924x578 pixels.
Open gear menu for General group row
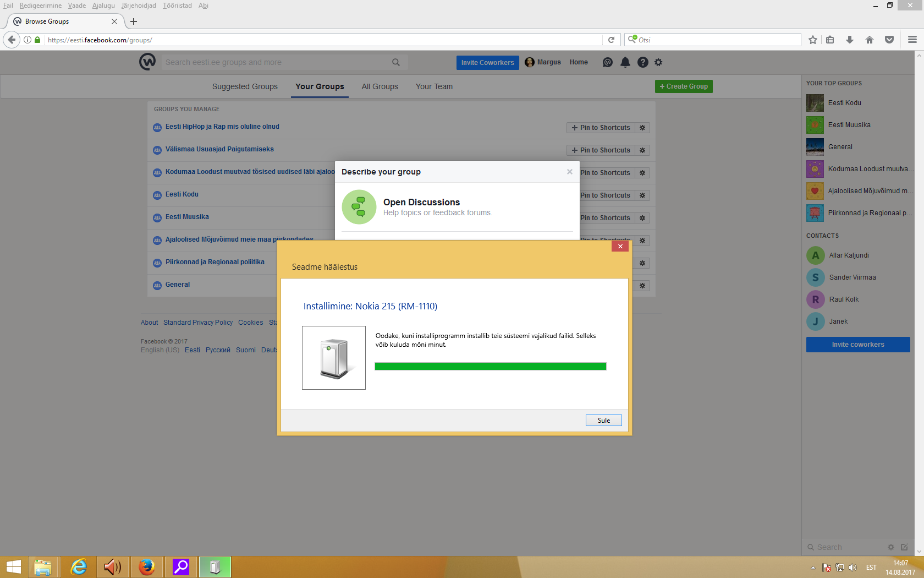642,286
